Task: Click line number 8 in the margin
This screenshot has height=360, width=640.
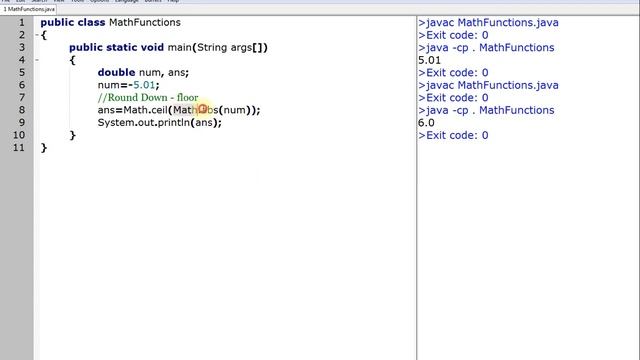Action: [21, 110]
